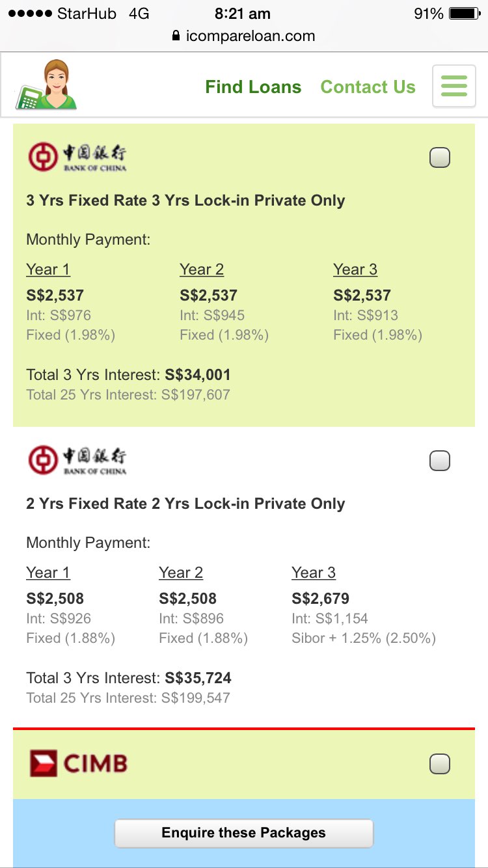Click Year 3 link in 2 Yrs package
The height and width of the screenshot is (868, 488).
(x=314, y=573)
